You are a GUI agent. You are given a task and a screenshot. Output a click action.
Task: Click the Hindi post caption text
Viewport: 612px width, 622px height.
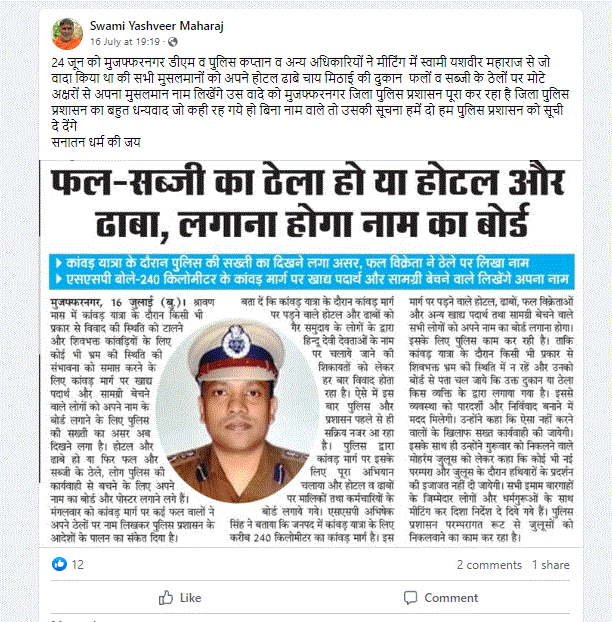pos(310,94)
